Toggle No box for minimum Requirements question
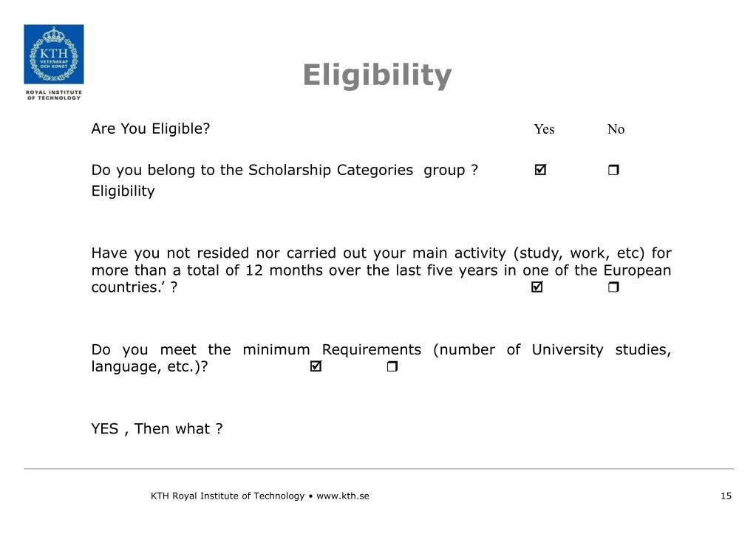Screen dimensions: 756x534 (x=392, y=366)
